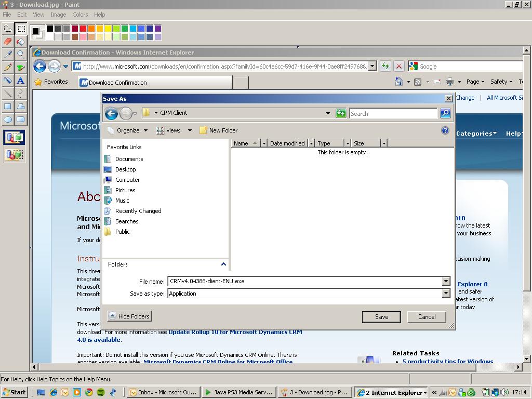Select the Ellipse shape tool
The width and height of the screenshot is (532, 399).
click(x=7, y=119)
